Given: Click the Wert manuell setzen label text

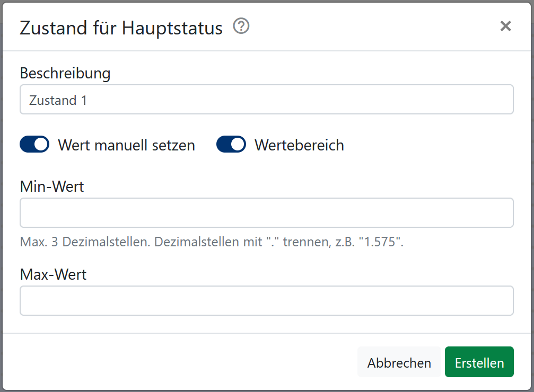Looking at the screenshot, I should [126, 145].
